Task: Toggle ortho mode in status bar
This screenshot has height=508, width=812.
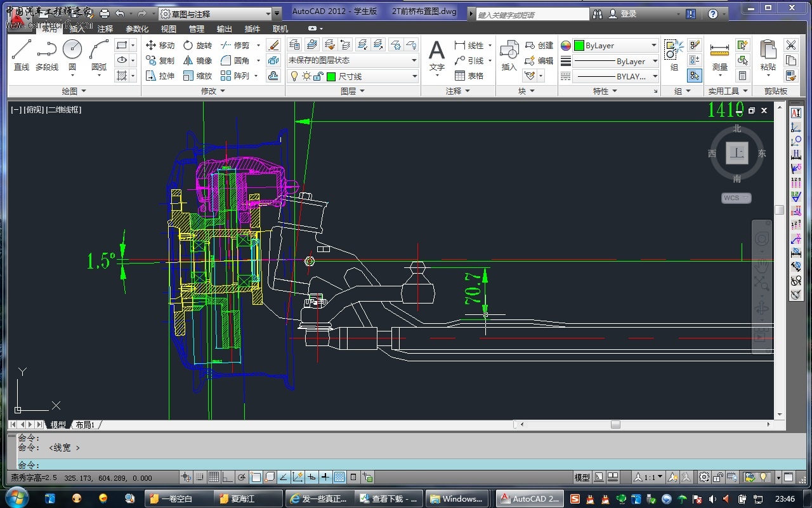Action: [x=228, y=477]
